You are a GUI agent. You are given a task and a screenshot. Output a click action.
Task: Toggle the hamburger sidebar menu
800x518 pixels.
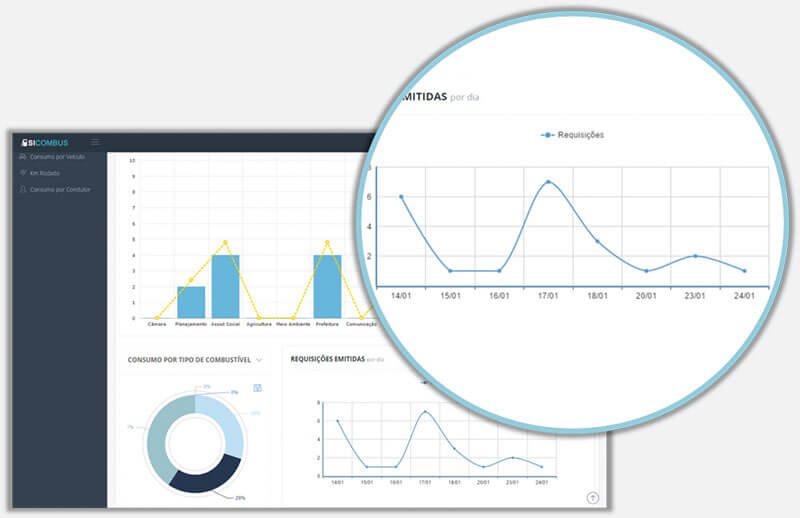[x=95, y=142]
